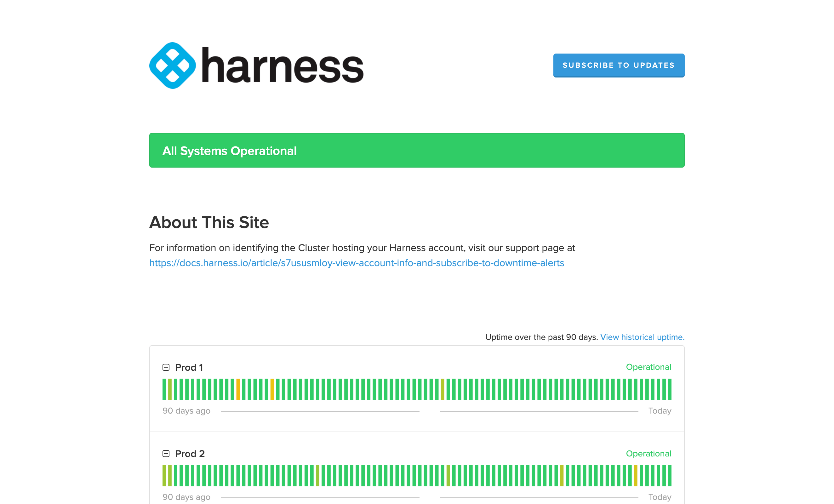Image resolution: width=834 pixels, height=504 pixels.
Task: Click the first bar of Prod 2 uptime
Action: point(164,476)
